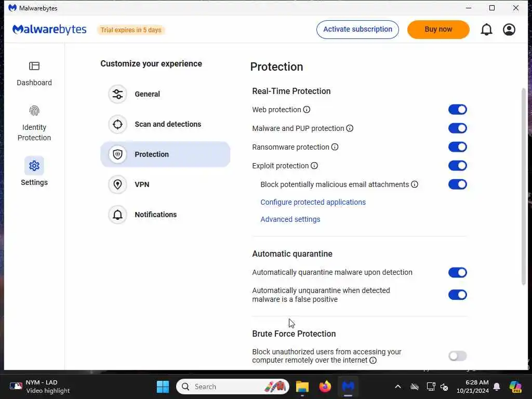Open Notifications settings section

165,215
